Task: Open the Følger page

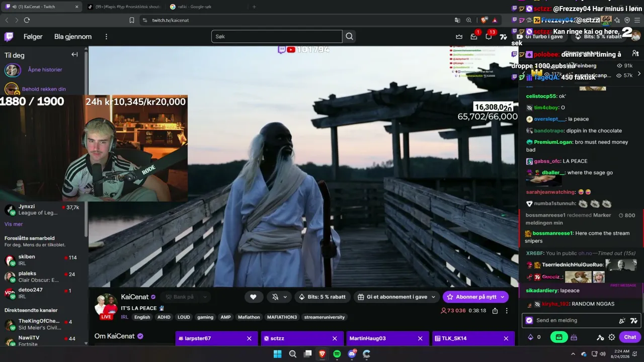Action: coord(33,37)
